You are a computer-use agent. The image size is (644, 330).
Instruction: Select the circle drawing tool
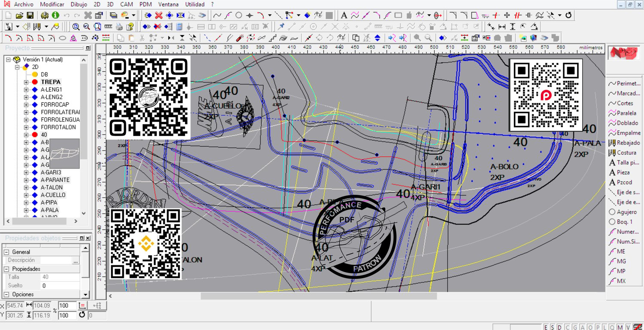tap(239, 15)
